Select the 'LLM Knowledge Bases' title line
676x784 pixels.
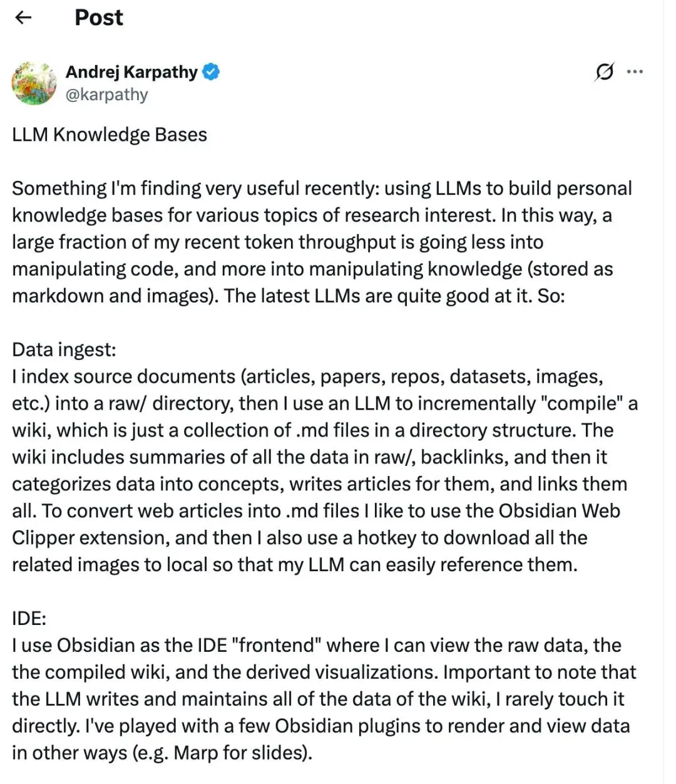tap(110, 135)
